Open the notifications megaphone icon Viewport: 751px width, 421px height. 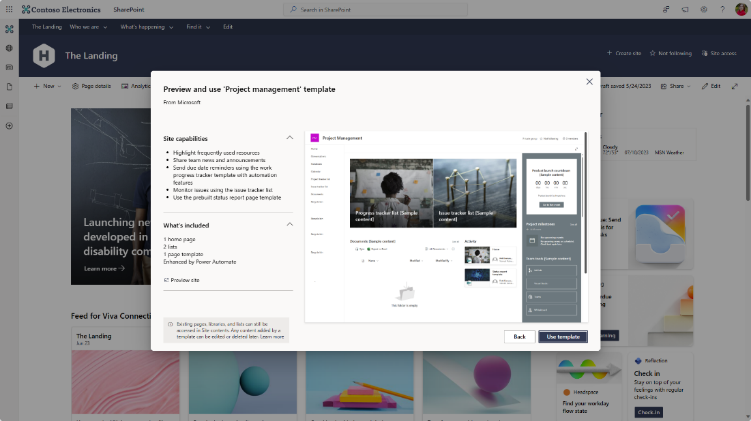pyautogui.click(x=685, y=9)
